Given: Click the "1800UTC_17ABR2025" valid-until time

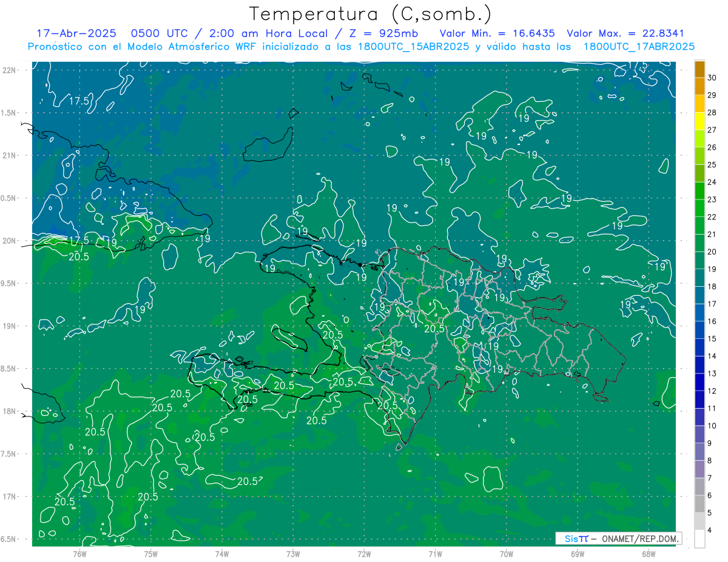Looking at the screenshot, I should coord(639,47).
